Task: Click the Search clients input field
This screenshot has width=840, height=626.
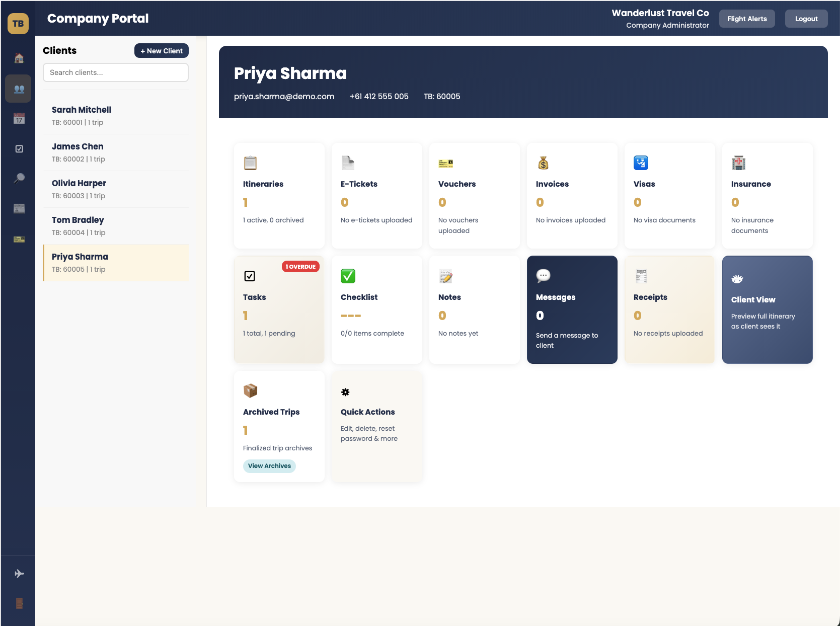Action: [x=115, y=72]
